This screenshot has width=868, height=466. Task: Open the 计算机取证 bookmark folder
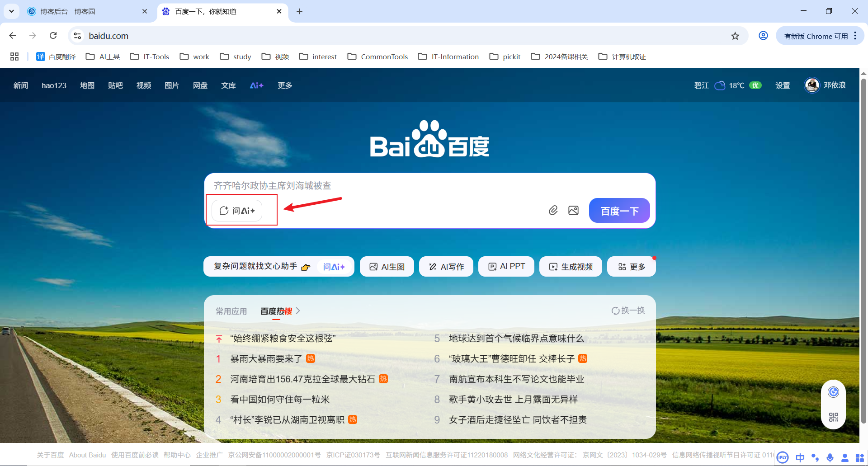pos(622,56)
